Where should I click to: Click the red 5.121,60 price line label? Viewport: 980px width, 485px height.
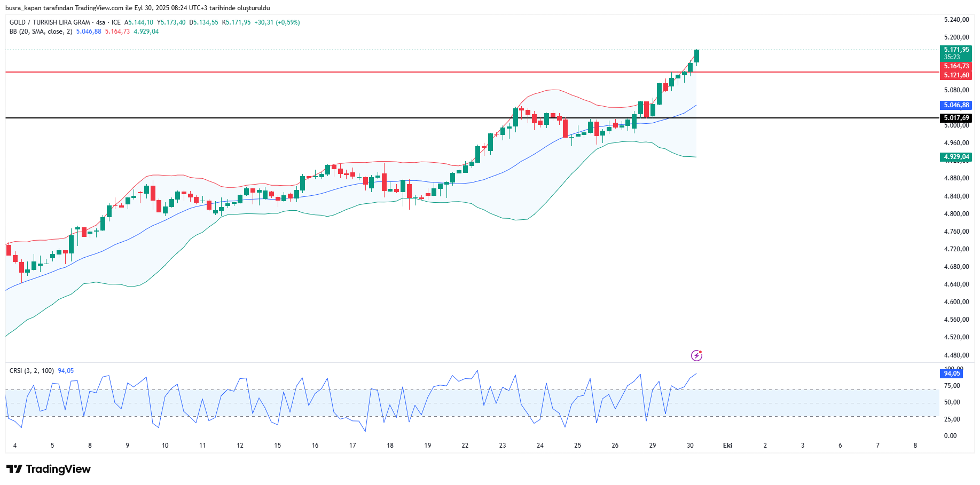pos(955,75)
